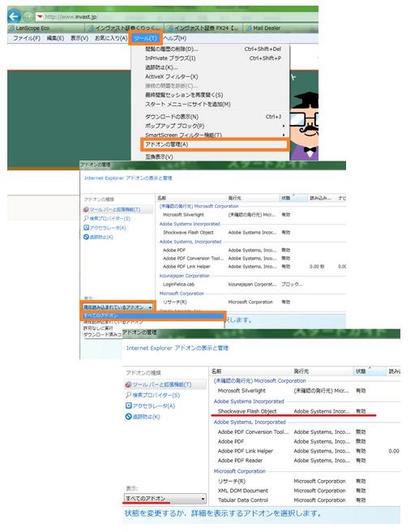Go back with the blue Back arrow
The image size is (419, 532).
(x=15, y=16)
